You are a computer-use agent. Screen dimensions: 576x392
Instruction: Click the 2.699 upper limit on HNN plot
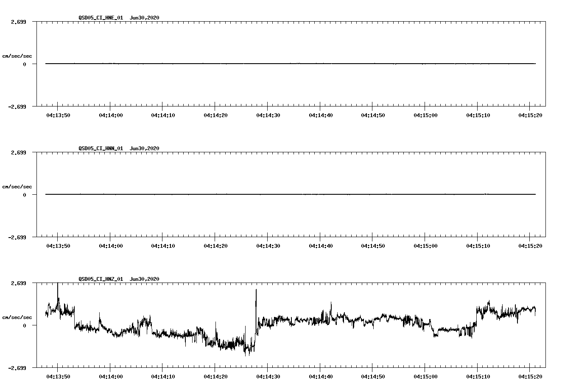18,152
